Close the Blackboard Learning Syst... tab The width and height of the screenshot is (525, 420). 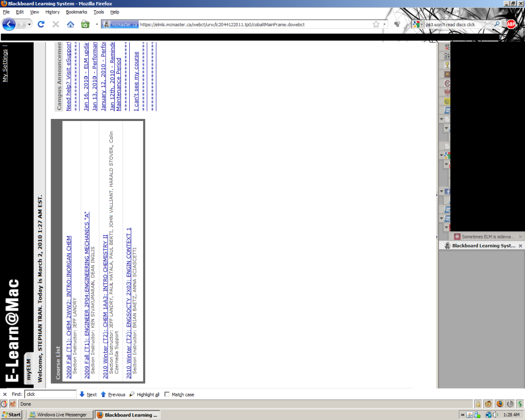520,246
